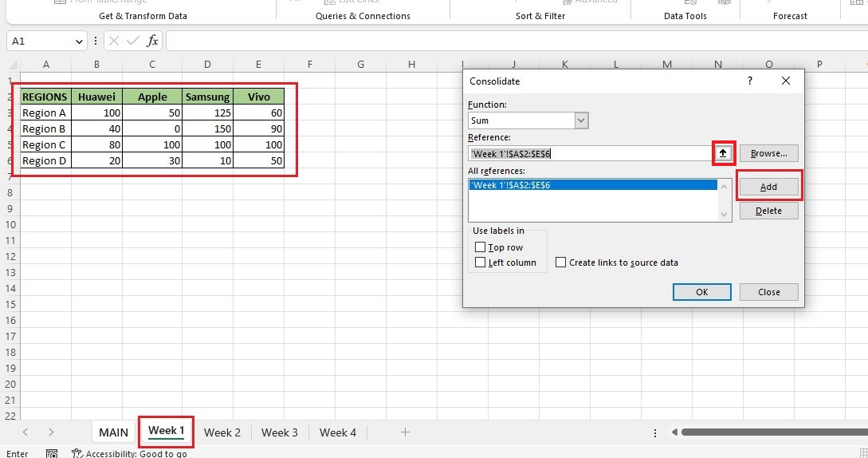This screenshot has width=868, height=458.
Task: Click the Browse... button
Action: click(x=768, y=153)
